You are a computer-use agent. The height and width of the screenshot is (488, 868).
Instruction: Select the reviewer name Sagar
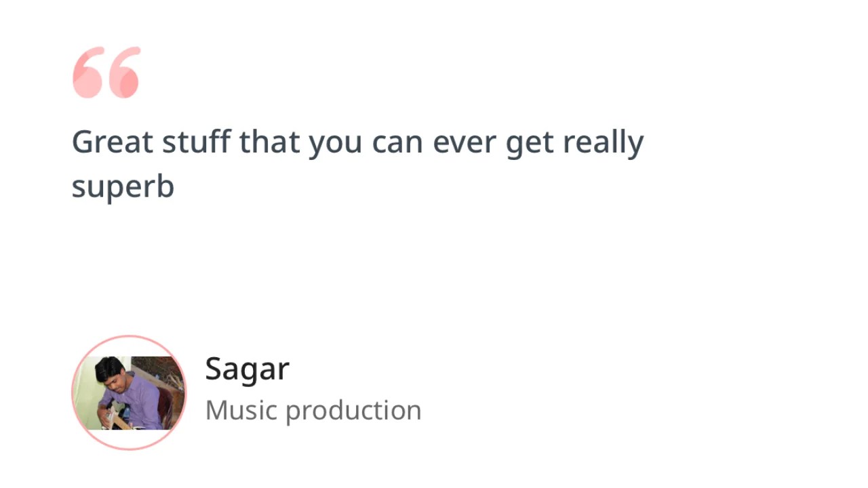(x=247, y=370)
